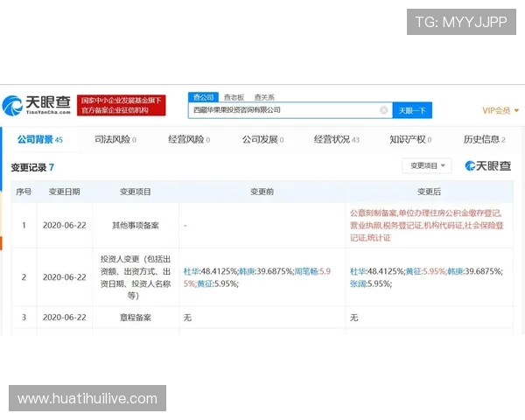Open 张阔 shareholder link
Image resolution: width=525 pixels, height=420 pixels.
pos(358,284)
